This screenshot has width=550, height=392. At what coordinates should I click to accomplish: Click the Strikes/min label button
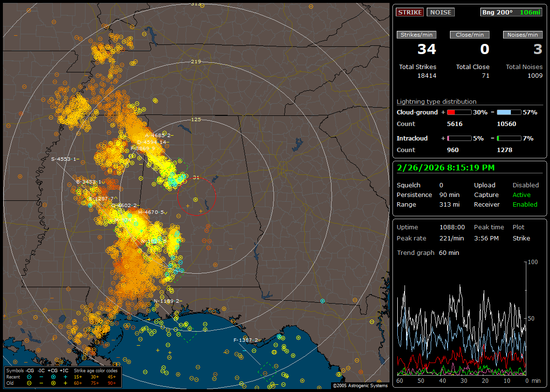click(417, 35)
